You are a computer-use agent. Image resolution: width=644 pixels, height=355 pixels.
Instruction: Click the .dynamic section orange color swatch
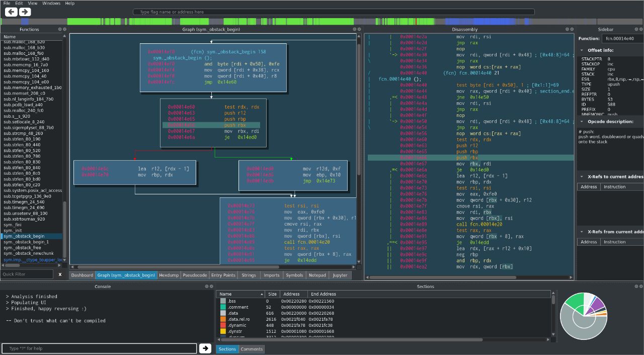coord(223,325)
